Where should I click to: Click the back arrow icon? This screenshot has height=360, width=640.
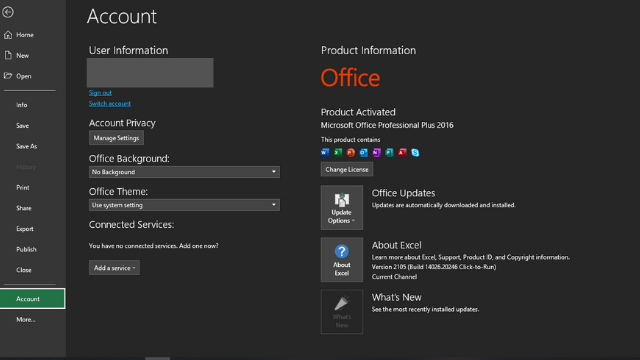[8, 12]
